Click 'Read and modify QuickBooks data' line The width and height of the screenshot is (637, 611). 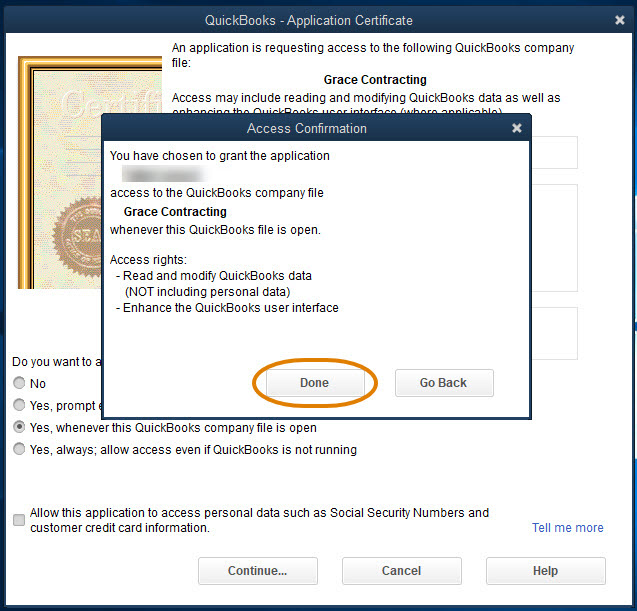(214, 276)
